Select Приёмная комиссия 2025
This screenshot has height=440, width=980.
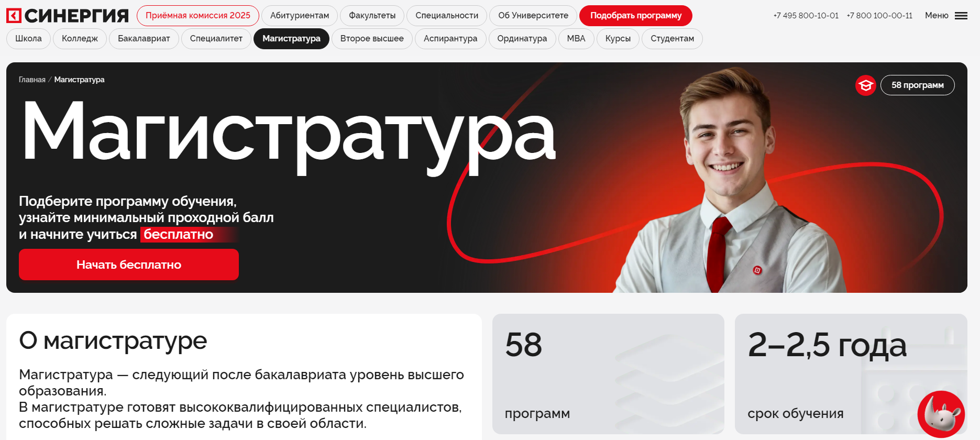click(198, 16)
